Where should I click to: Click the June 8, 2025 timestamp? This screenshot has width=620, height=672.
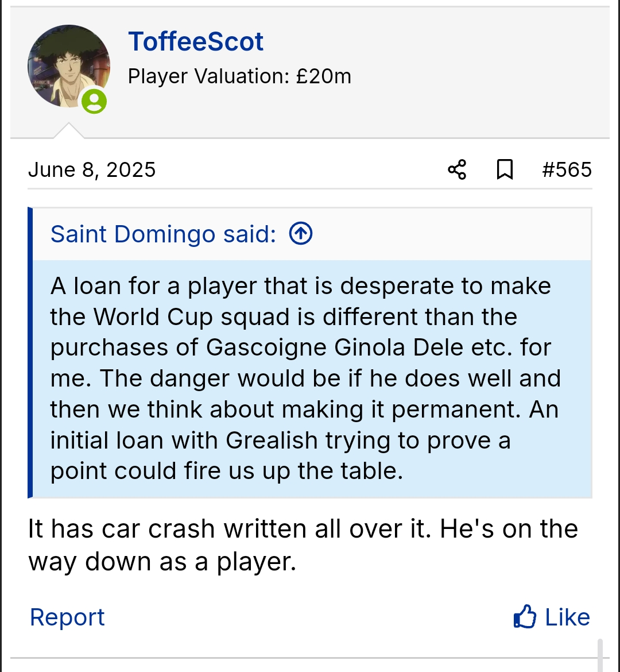(92, 170)
